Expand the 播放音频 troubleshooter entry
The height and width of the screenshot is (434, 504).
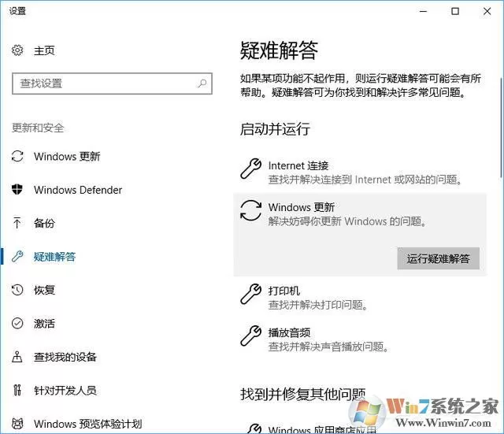click(360, 339)
